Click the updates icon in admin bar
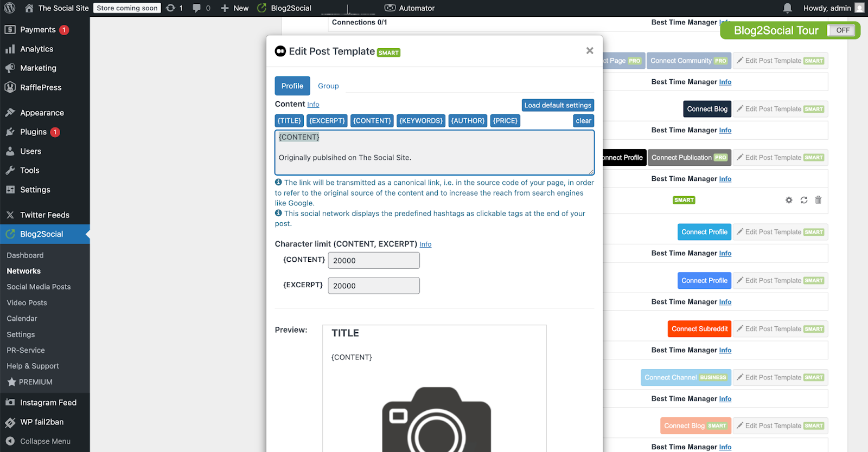This screenshot has width=868, height=452. (x=174, y=8)
